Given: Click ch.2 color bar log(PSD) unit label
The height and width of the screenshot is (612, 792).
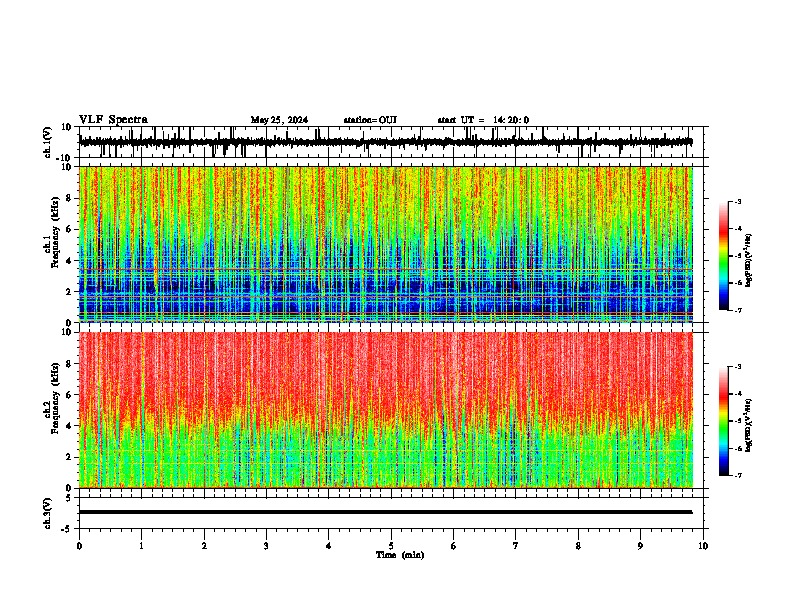Looking at the screenshot, I should click(749, 425).
